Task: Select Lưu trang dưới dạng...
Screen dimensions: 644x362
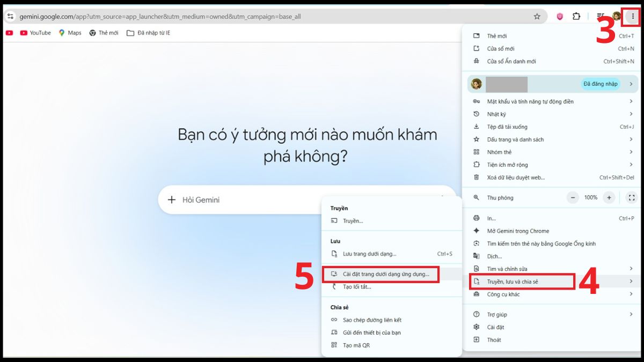Action: tap(391, 254)
